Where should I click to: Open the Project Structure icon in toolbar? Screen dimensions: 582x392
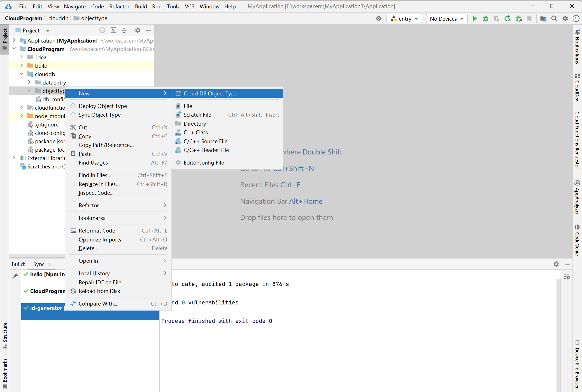pos(543,19)
